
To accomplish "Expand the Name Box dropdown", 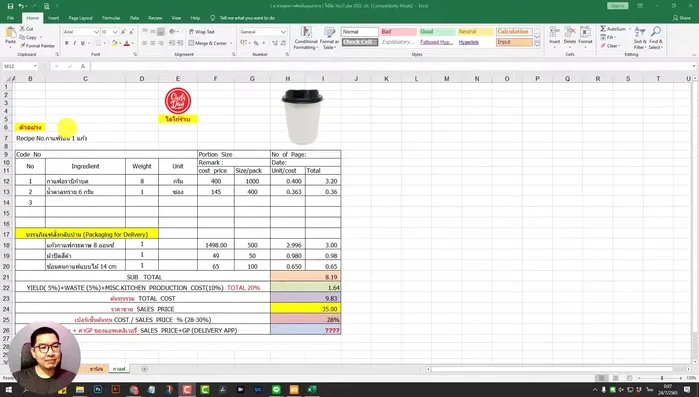I will tap(35, 66).
